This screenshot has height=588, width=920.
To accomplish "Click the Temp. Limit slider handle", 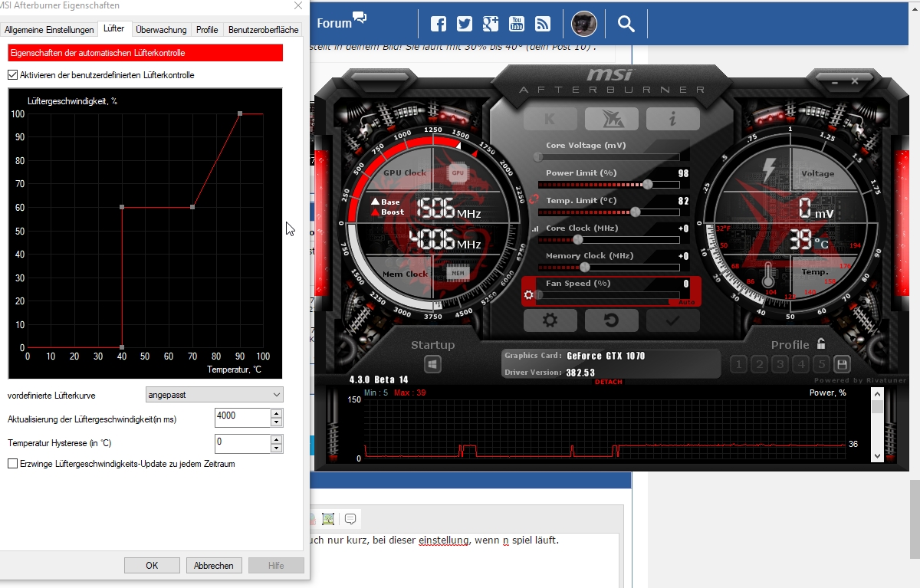I will (636, 212).
